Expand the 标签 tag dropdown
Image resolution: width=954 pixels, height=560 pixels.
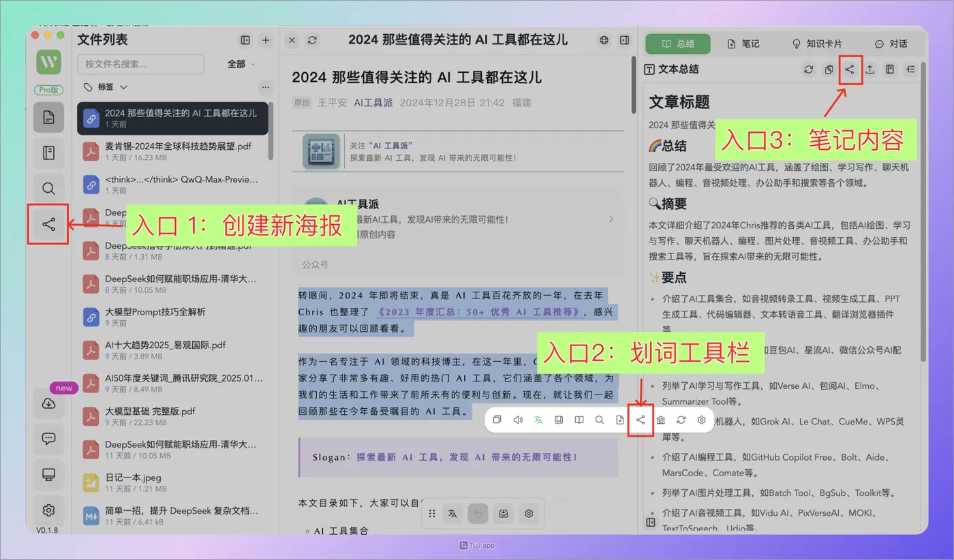[x=106, y=87]
